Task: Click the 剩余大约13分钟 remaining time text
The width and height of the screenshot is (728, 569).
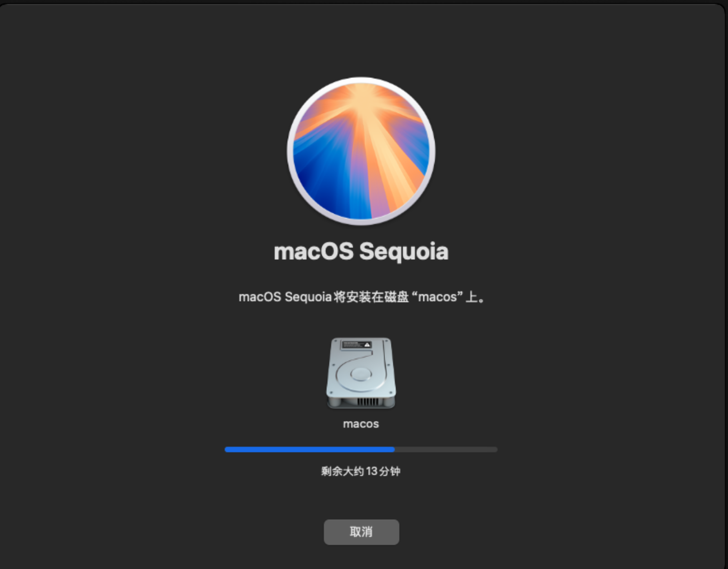Action: pos(361,471)
